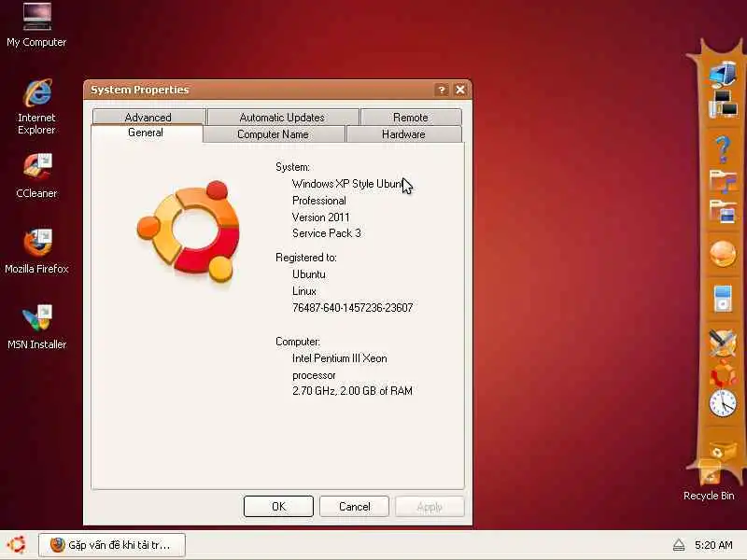Open the MSN Installer shortcut
The height and width of the screenshot is (560, 747).
pyautogui.click(x=36, y=328)
